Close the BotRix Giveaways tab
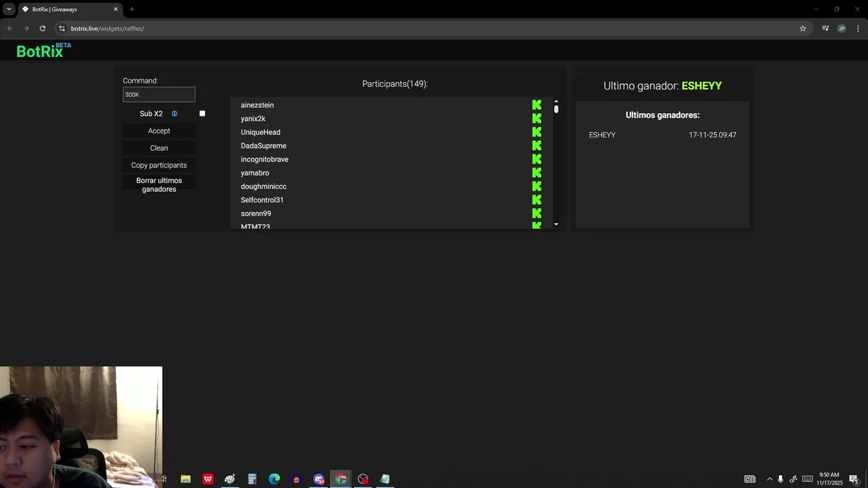Image resolution: width=868 pixels, height=488 pixels. (x=115, y=9)
